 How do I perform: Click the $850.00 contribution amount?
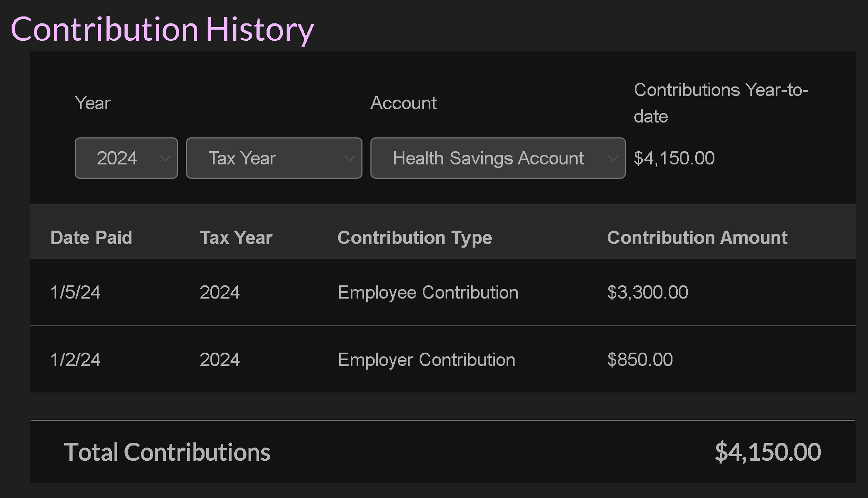click(640, 360)
